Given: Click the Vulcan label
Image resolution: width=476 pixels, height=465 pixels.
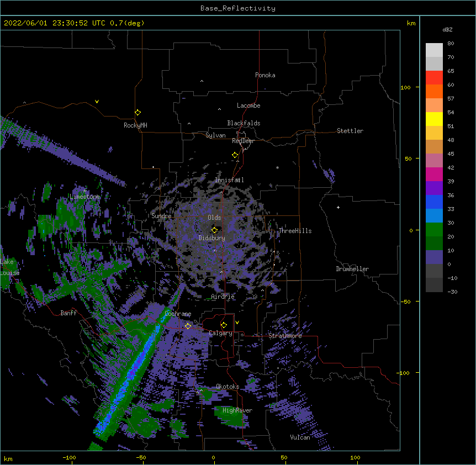Looking at the screenshot, I should [x=300, y=437].
